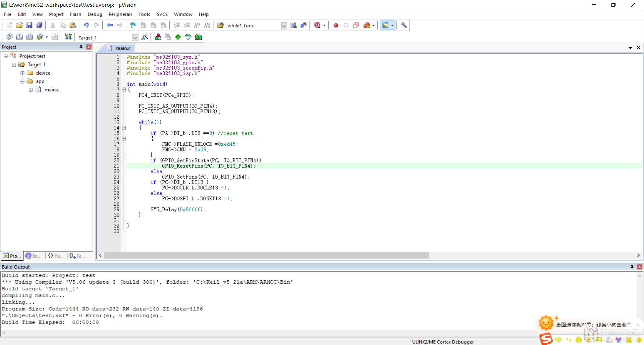
Task: Pin the Project panel
Action: pos(81,47)
